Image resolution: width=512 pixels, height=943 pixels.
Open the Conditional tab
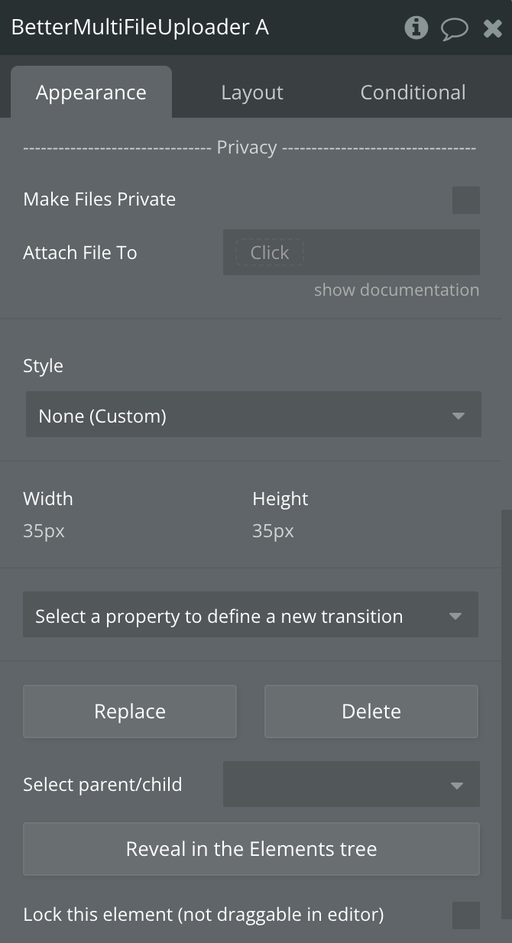[413, 92]
